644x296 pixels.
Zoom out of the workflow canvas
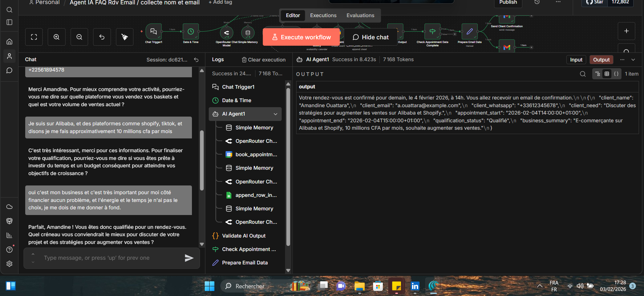[79, 37]
